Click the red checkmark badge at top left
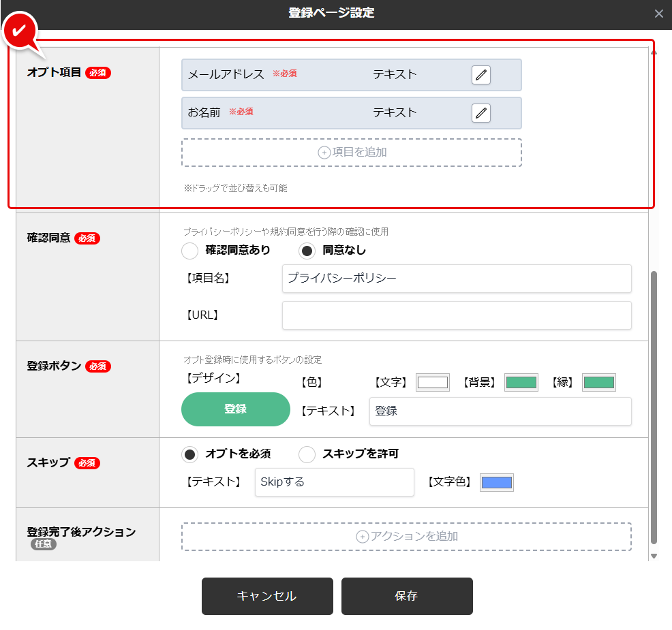672x630 pixels. (19, 31)
